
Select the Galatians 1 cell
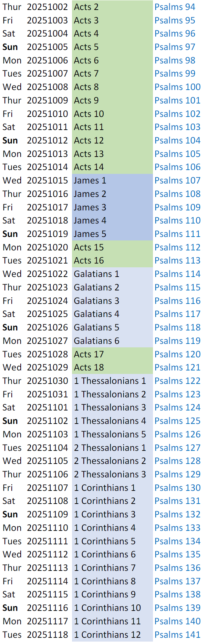click(112, 274)
